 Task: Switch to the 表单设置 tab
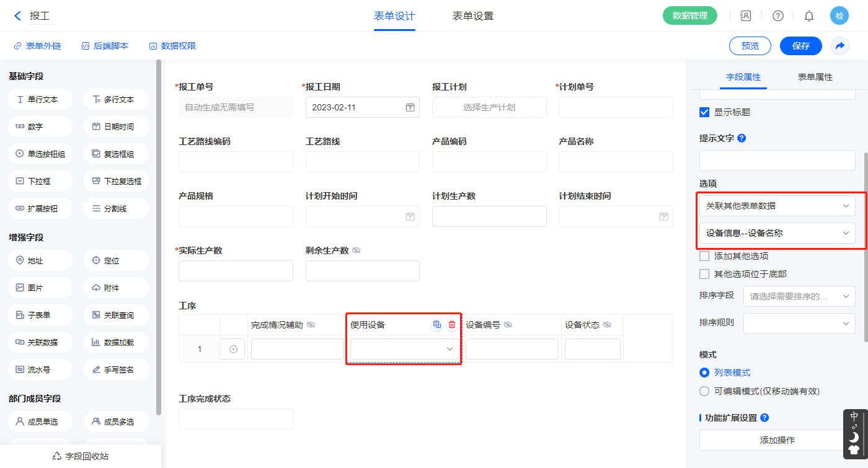coord(472,16)
